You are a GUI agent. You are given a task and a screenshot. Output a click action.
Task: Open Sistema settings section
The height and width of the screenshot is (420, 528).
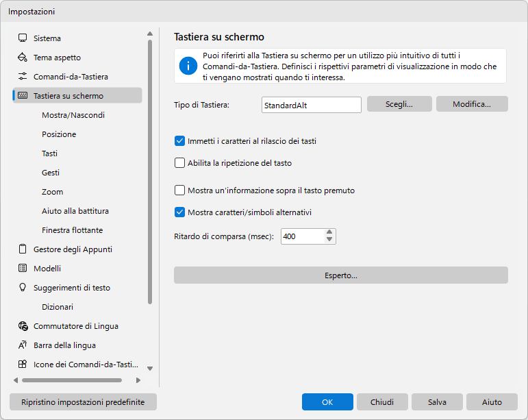point(77,38)
